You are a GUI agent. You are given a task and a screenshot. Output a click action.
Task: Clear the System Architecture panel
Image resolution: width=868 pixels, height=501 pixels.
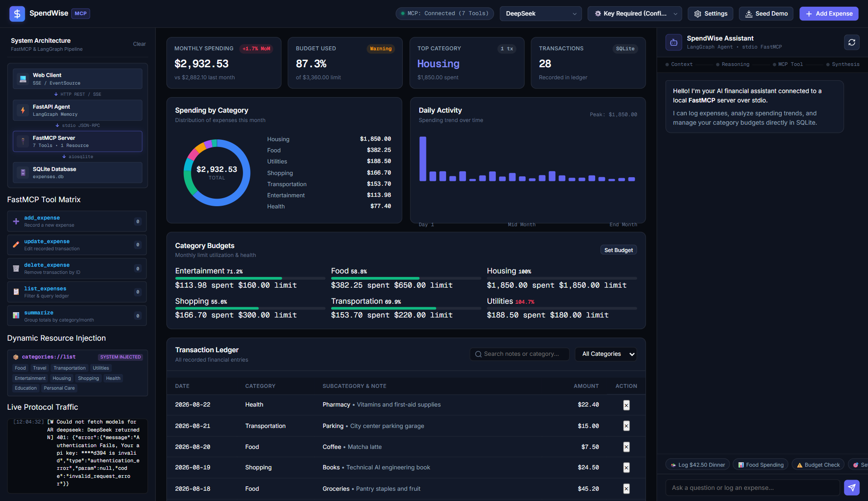pyautogui.click(x=139, y=44)
